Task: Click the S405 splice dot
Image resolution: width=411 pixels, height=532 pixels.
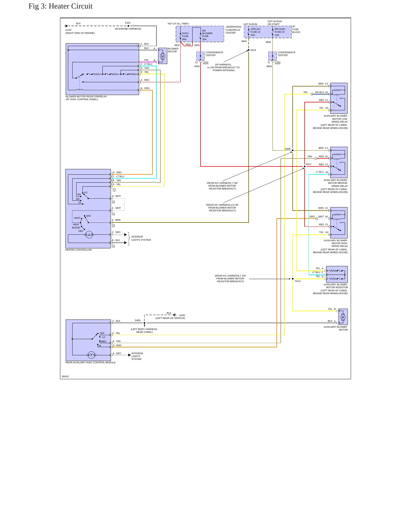Action: click(x=293, y=150)
